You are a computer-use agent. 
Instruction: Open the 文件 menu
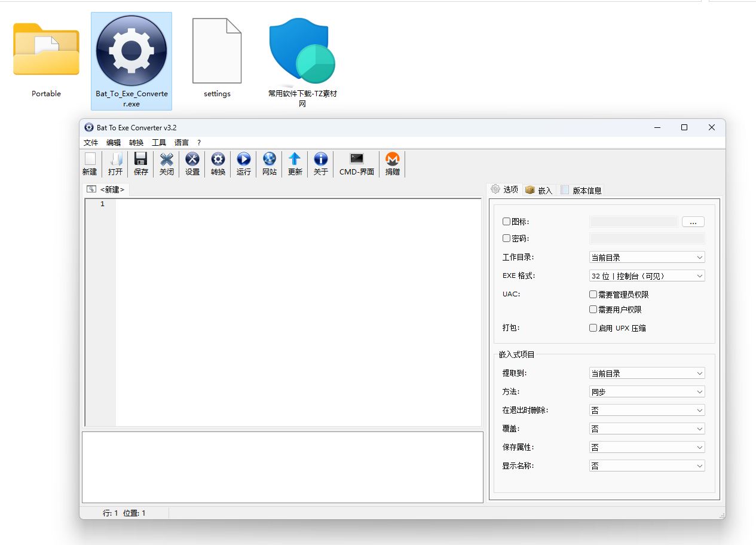coord(91,143)
